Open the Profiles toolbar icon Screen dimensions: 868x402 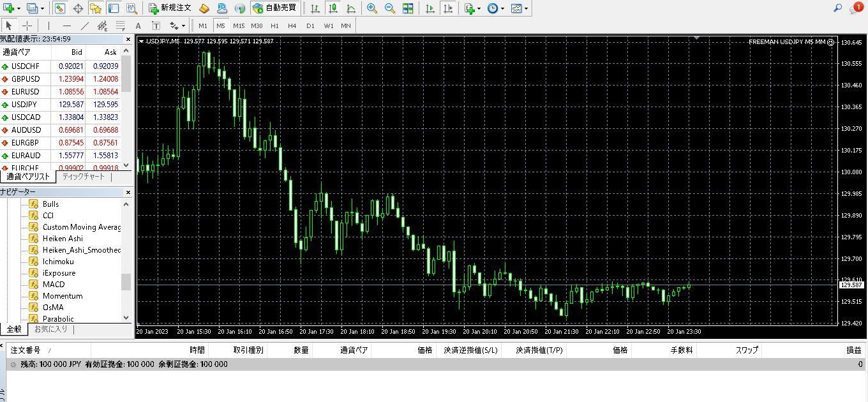pos(31,8)
